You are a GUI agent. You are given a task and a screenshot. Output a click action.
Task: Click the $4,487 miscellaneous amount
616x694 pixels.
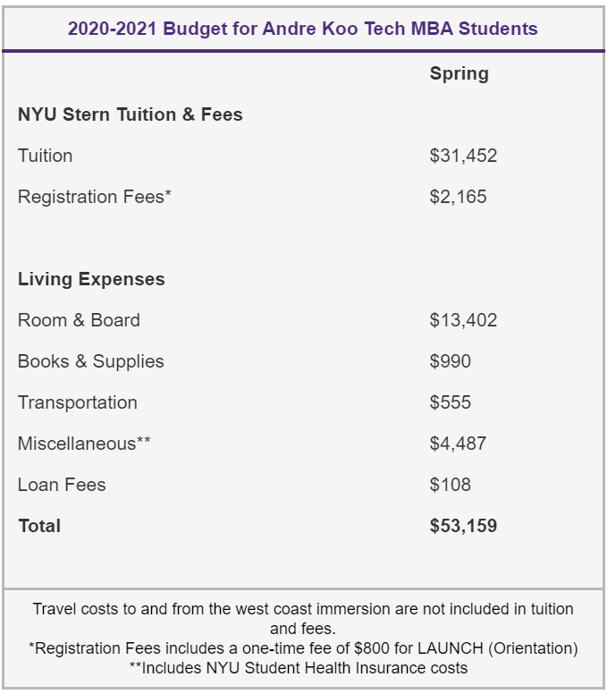(x=458, y=444)
